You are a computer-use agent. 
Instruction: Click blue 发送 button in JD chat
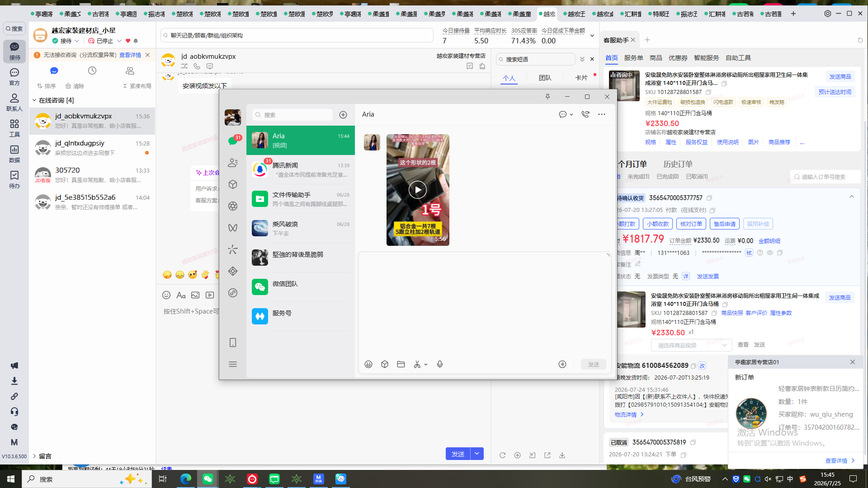458,454
